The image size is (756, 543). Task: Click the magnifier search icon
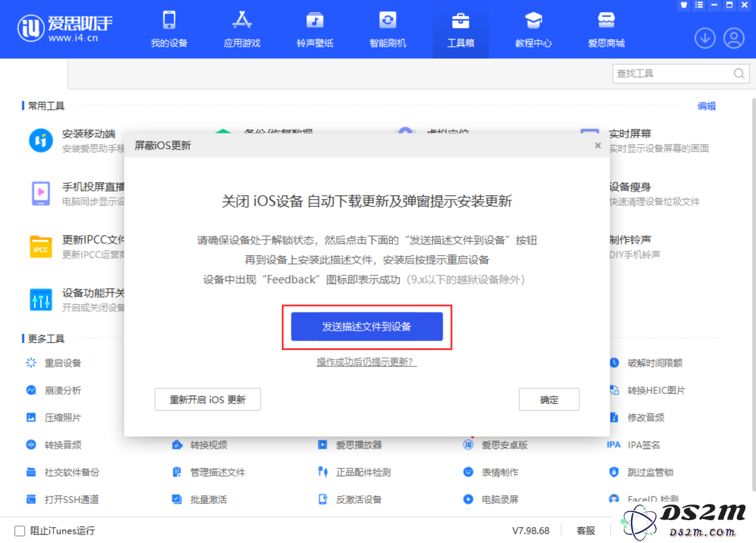pos(739,73)
